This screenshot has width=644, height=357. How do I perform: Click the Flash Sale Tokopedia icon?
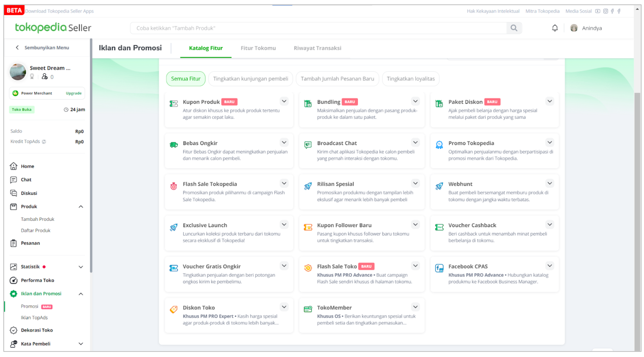click(x=174, y=186)
